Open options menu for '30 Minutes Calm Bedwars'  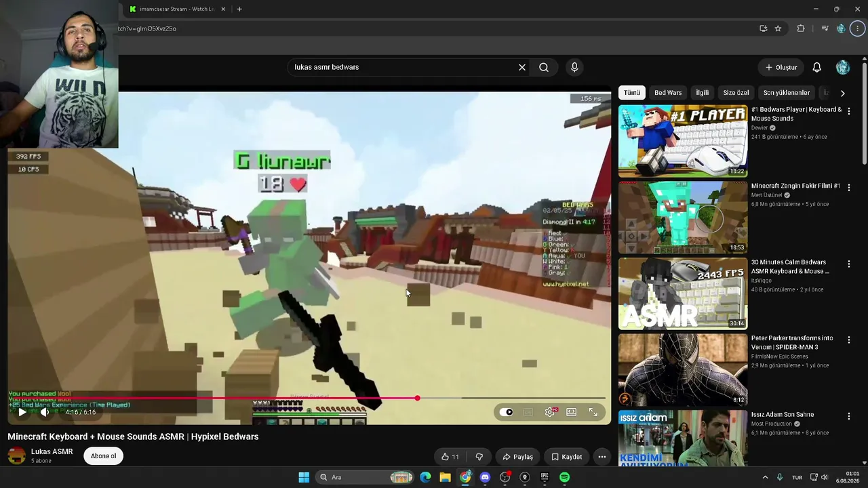848,264
